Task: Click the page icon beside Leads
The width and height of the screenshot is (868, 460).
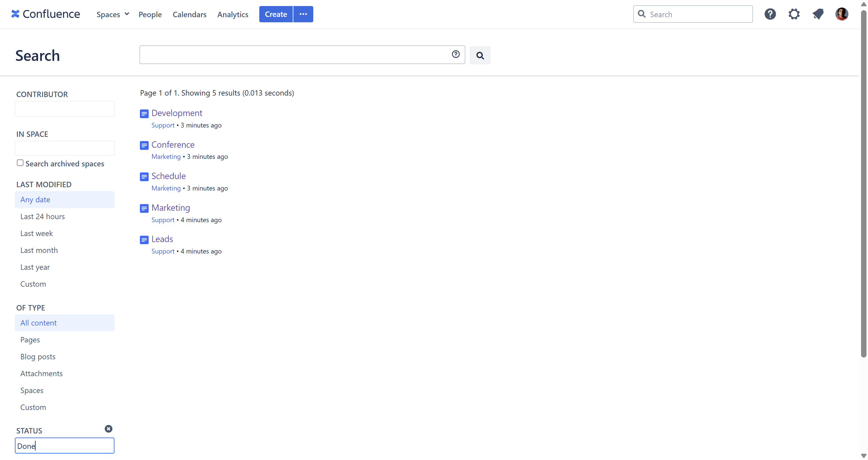Action: tap(144, 240)
